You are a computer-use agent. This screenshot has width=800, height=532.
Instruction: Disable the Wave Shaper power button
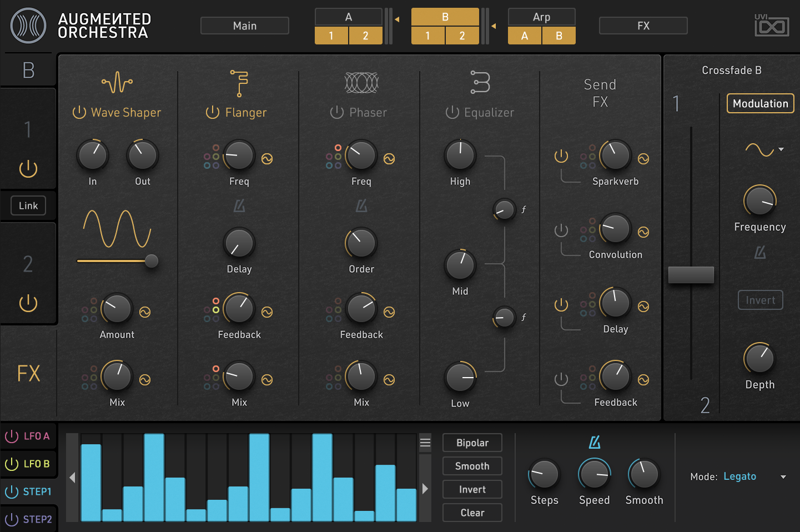pyautogui.click(x=79, y=112)
